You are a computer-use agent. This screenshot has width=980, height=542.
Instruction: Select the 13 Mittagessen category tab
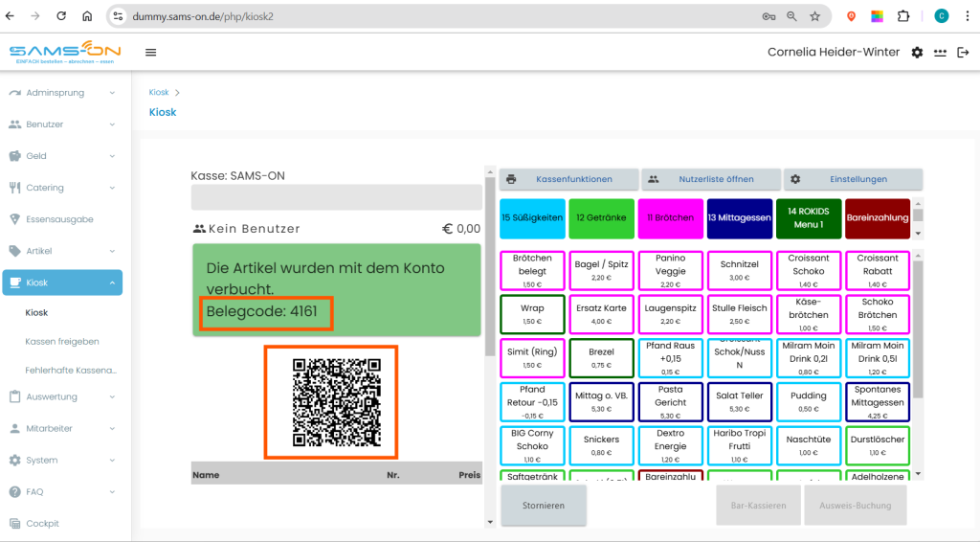pyautogui.click(x=740, y=218)
